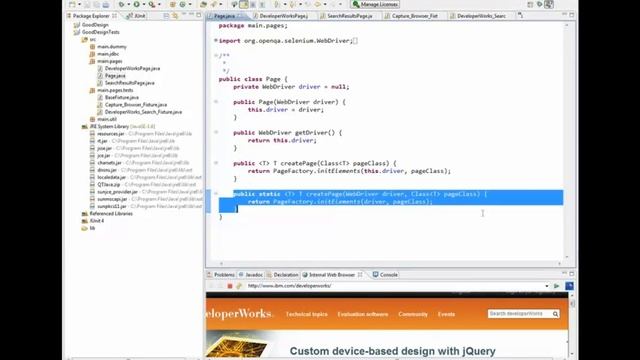Click the Manage Licenses button

tap(375, 4)
